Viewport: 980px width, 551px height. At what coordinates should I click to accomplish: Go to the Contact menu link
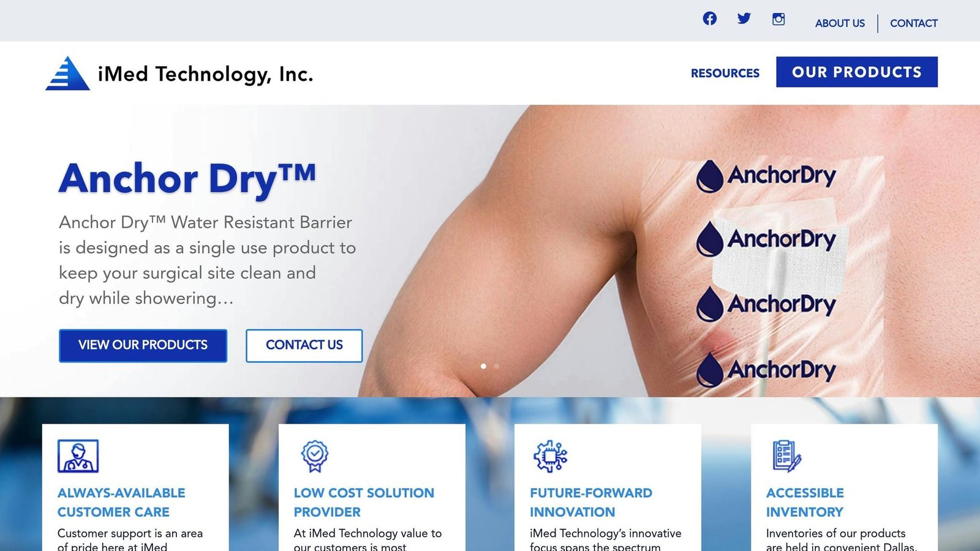pos(914,23)
